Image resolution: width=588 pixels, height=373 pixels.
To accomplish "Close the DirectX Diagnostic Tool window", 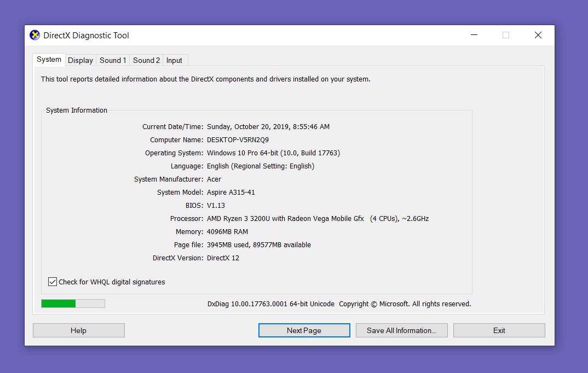I will [x=538, y=35].
